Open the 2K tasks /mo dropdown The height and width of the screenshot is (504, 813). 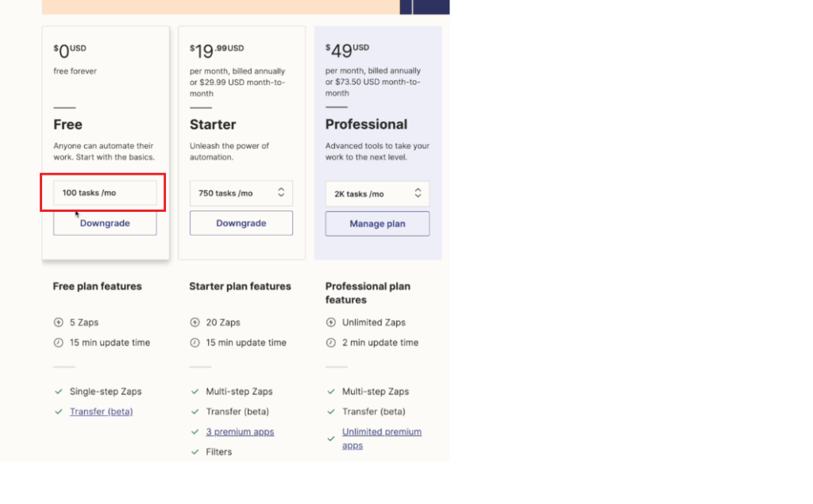pos(377,194)
